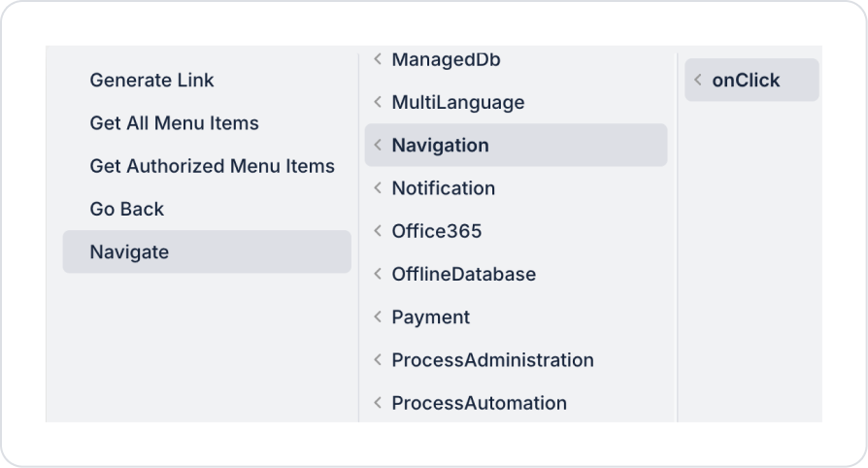This screenshot has width=868, height=468.
Task: Click the chevron beside Office365
Action: (x=378, y=231)
